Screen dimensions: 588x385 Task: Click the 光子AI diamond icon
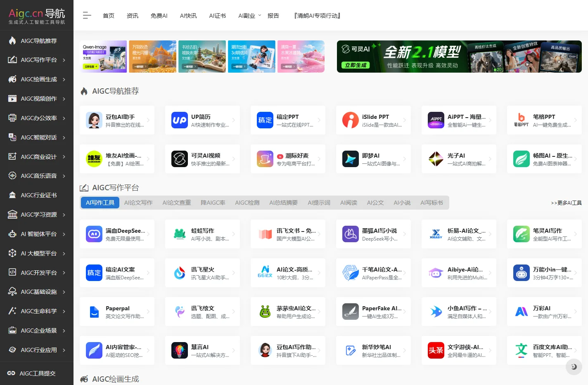[436, 159]
